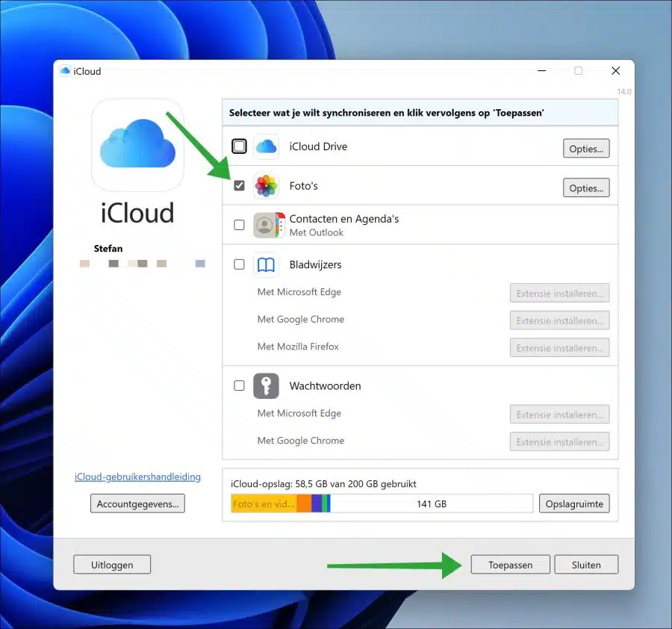The height and width of the screenshot is (629, 672).
Task: Click the Wachtwoorden key icon
Action: click(x=266, y=386)
